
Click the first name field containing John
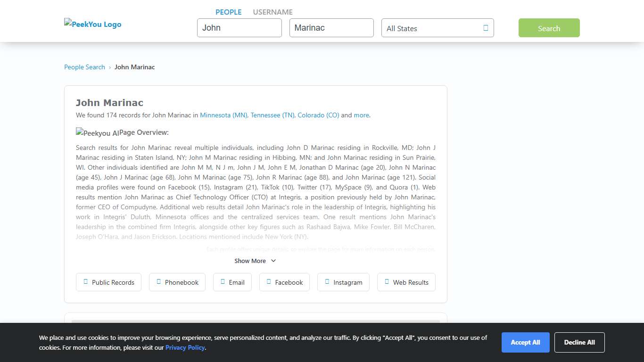[239, 28]
